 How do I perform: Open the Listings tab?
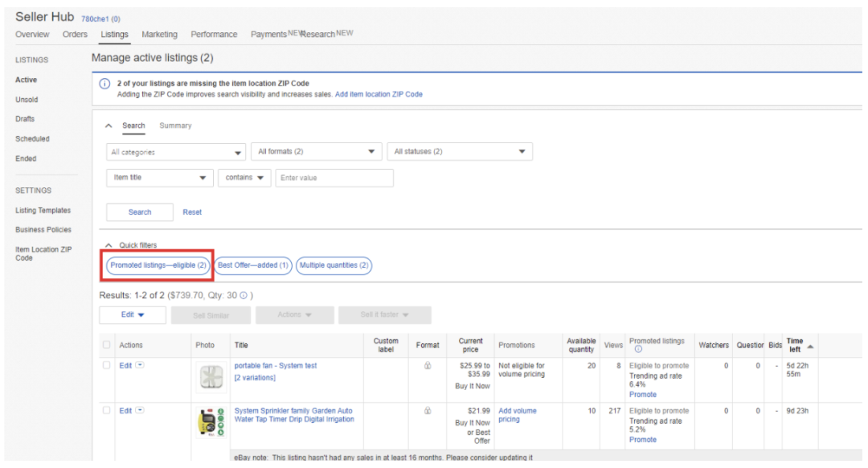pyautogui.click(x=115, y=35)
